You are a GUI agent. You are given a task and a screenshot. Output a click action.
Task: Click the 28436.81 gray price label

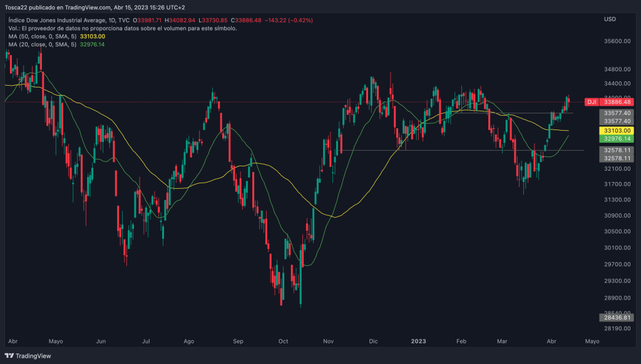pos(616,318)
